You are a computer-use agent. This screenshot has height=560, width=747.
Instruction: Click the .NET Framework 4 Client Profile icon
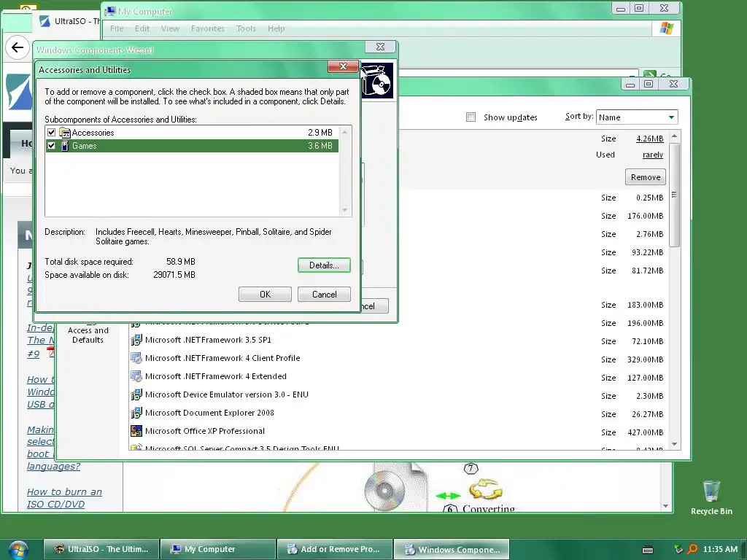(x=136, y=358)
